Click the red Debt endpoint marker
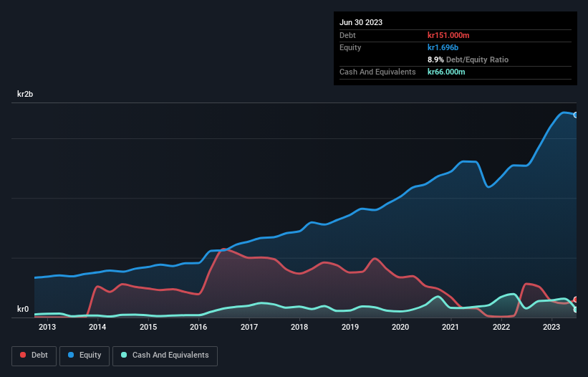This screenshot has width=588, height=377. pos(576,300)
